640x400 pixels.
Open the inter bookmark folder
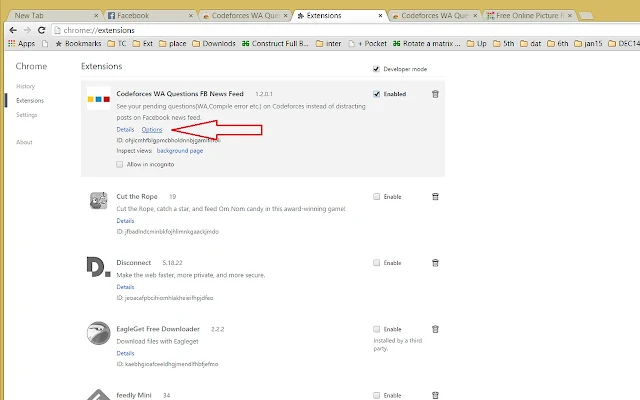[329, 43]
